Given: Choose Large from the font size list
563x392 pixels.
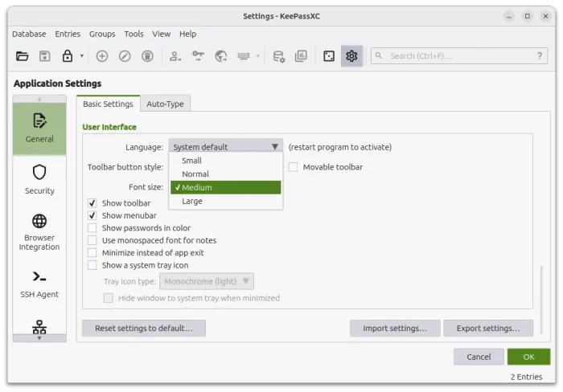Looking at the screenshot, I should coord(192,201).
